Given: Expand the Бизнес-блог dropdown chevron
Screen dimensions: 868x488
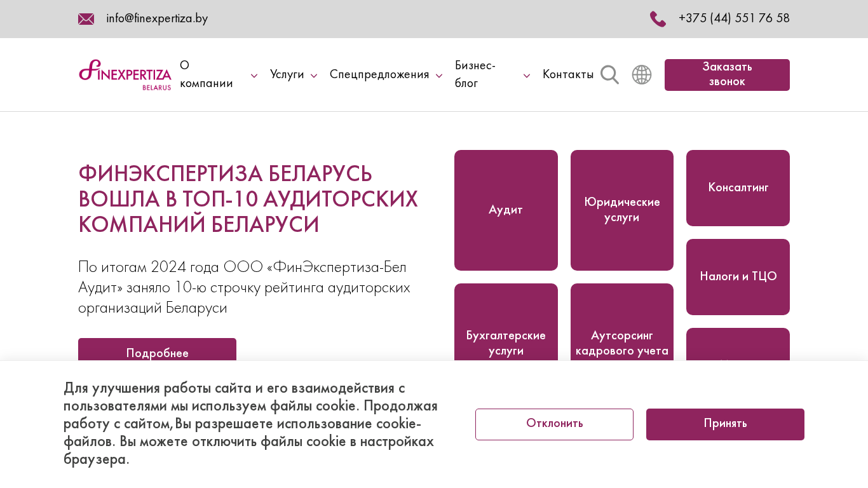Looking at the screenshot, I should tap(527, 76).
